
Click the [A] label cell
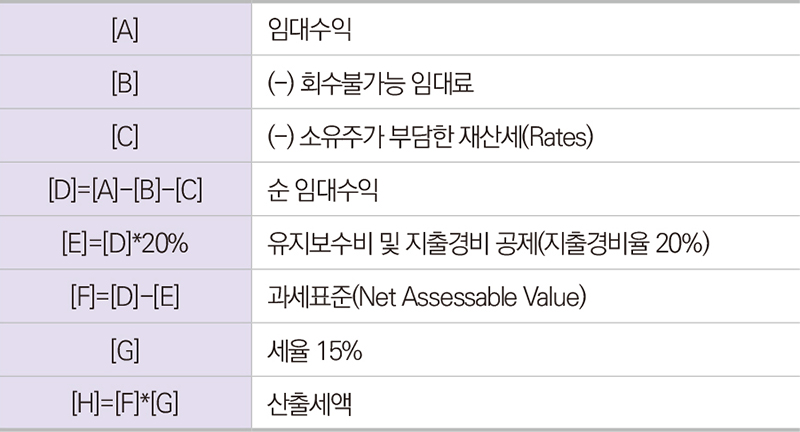(126, 29)
